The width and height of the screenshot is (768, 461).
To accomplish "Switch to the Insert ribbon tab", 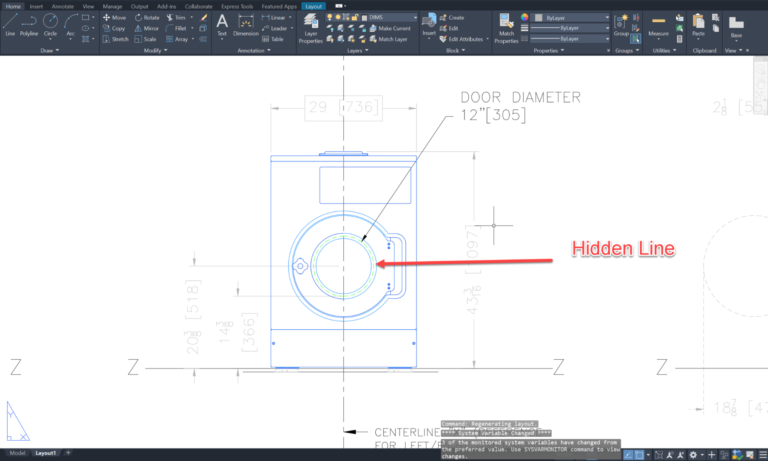I will click(x=36, y=6).
